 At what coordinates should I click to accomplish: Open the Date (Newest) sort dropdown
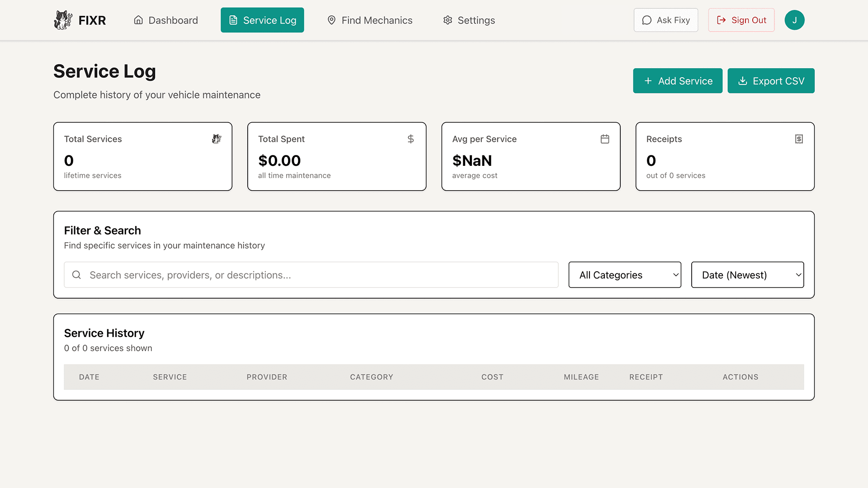point(747,275)
